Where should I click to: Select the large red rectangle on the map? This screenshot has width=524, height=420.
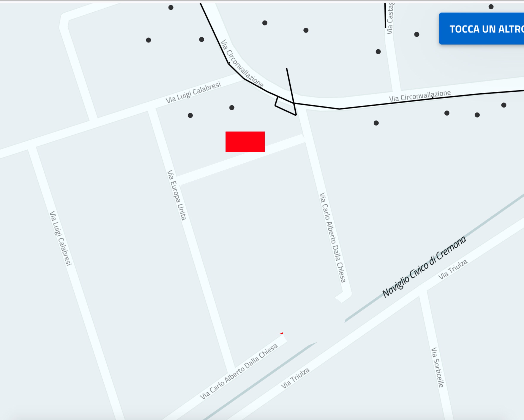pos(245,142)
